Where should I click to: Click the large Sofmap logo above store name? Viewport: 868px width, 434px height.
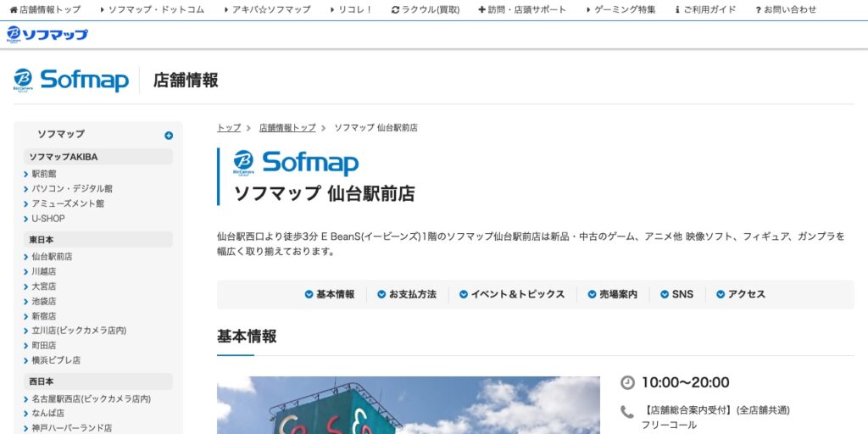[x=296, y=164]
